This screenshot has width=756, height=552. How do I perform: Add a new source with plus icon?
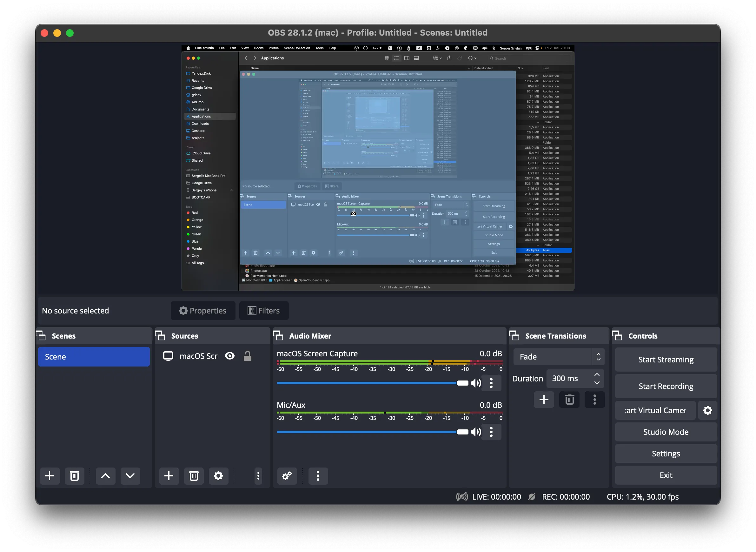(x=169, y=475)
